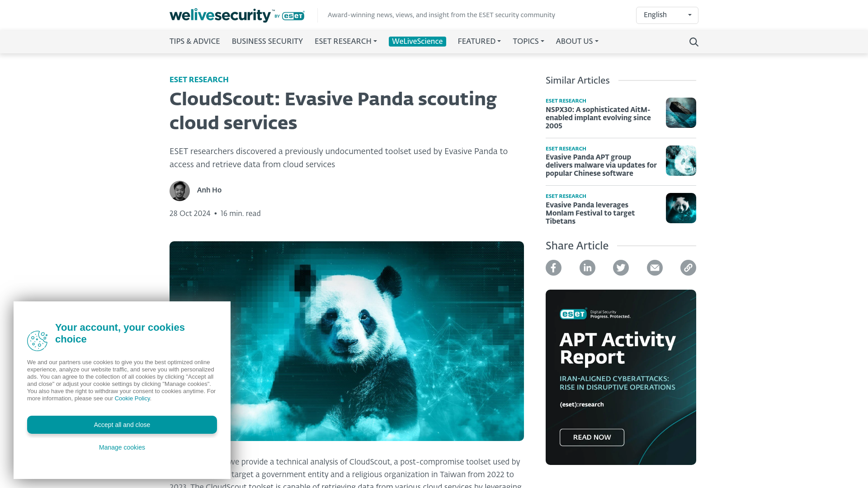
Task: Click the Anh Ho author thumbnail
Action: point(179,191)
